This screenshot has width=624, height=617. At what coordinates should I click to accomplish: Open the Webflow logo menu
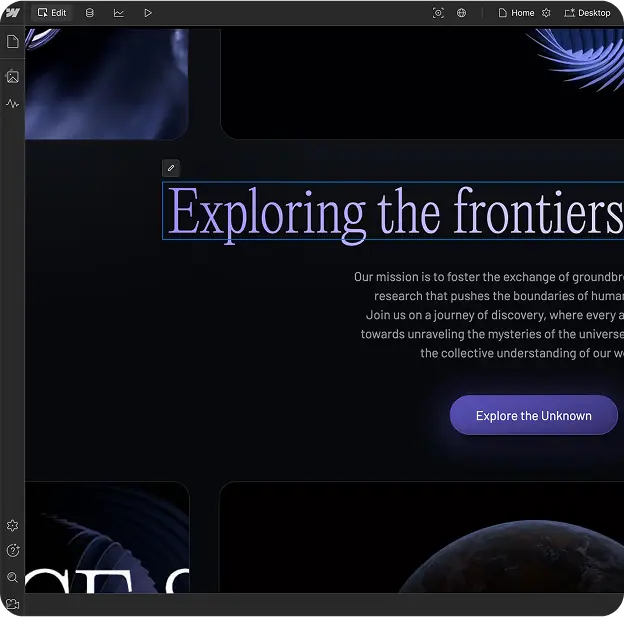[13, 13]
